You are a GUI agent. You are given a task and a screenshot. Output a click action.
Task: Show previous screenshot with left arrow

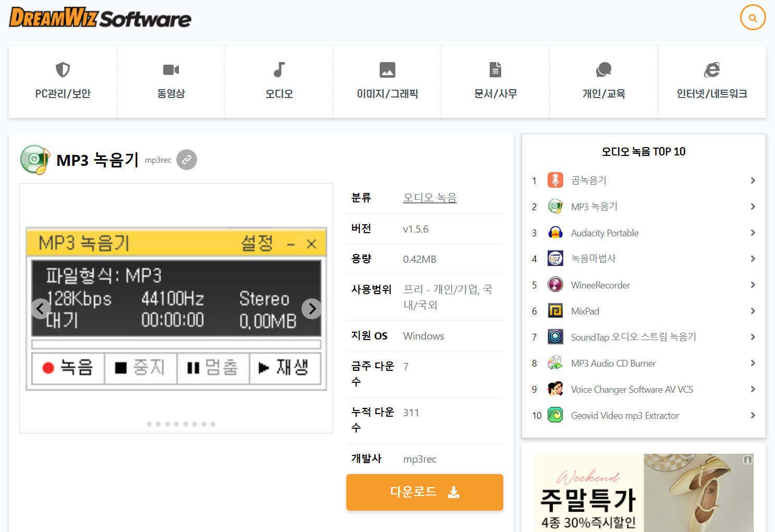(40, 309)
